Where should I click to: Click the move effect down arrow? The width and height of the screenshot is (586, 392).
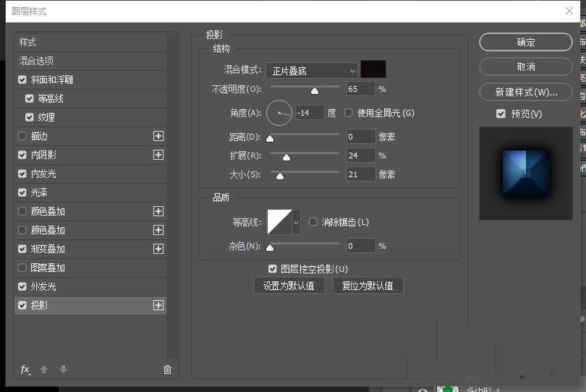click(63, 370)
